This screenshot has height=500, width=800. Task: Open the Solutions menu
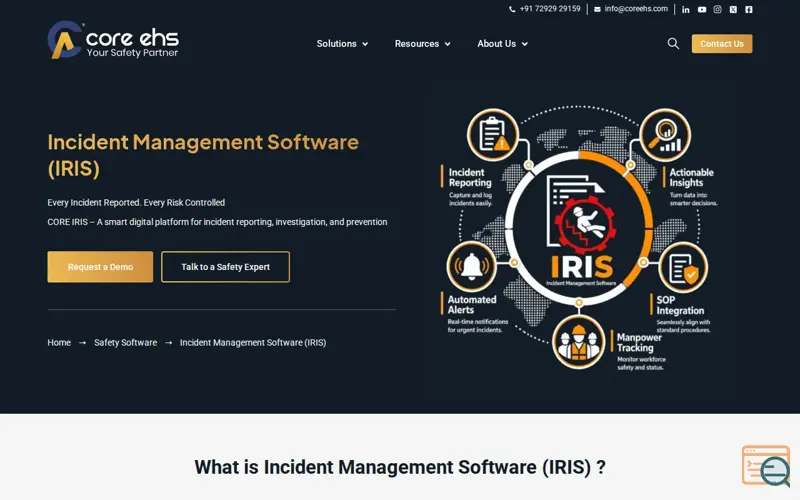click(342, 44)
